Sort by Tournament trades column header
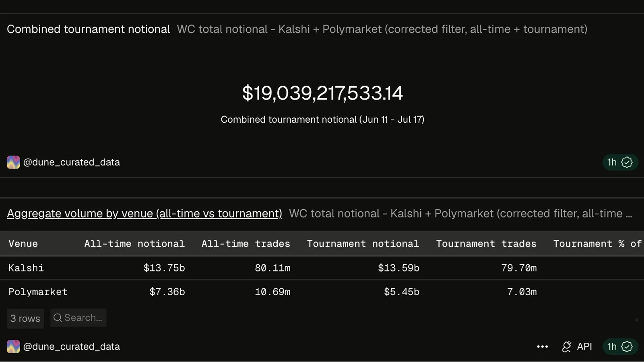This screenshot has width=644, height=362. 486,244
